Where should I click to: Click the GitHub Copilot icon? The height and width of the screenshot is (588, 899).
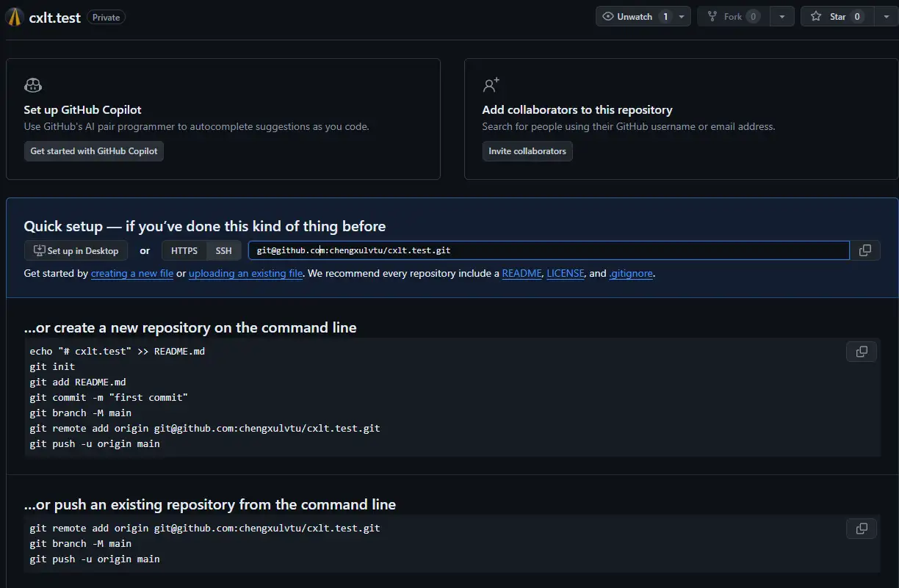(x=33, y=85)
